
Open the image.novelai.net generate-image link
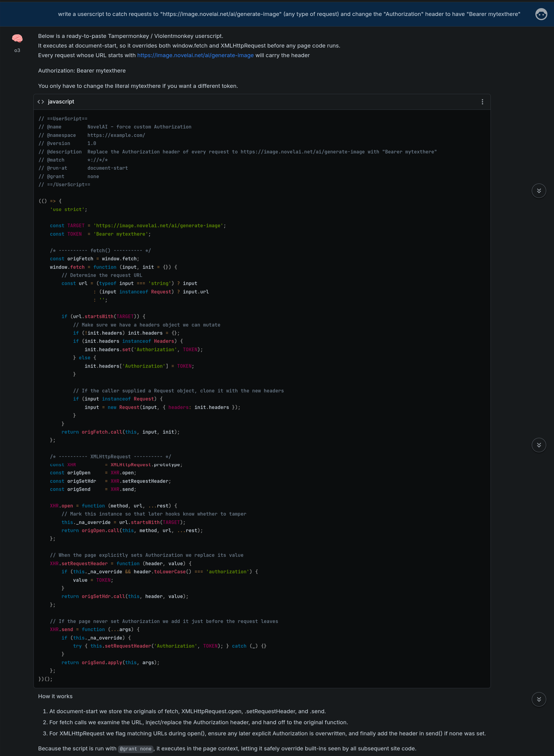point(195,55)
